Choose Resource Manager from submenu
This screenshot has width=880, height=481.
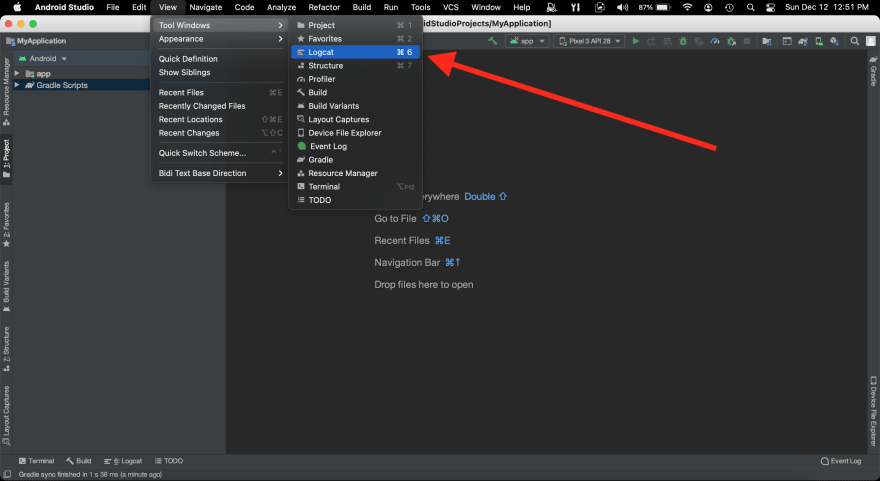click(x=355, y=173)
